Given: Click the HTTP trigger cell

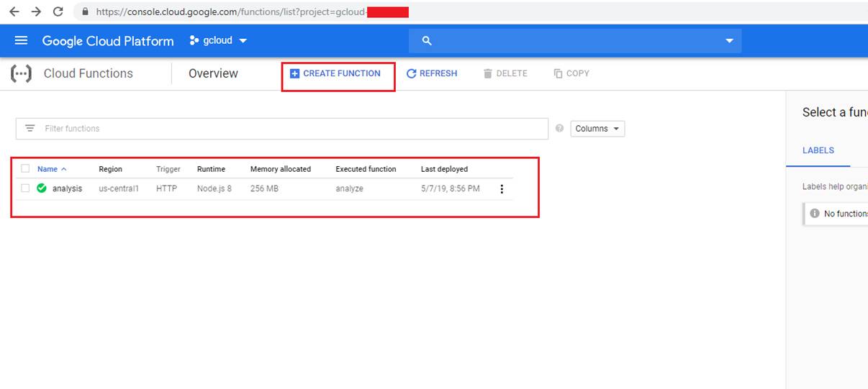Looking at the screenshot, I should (166, 188).
